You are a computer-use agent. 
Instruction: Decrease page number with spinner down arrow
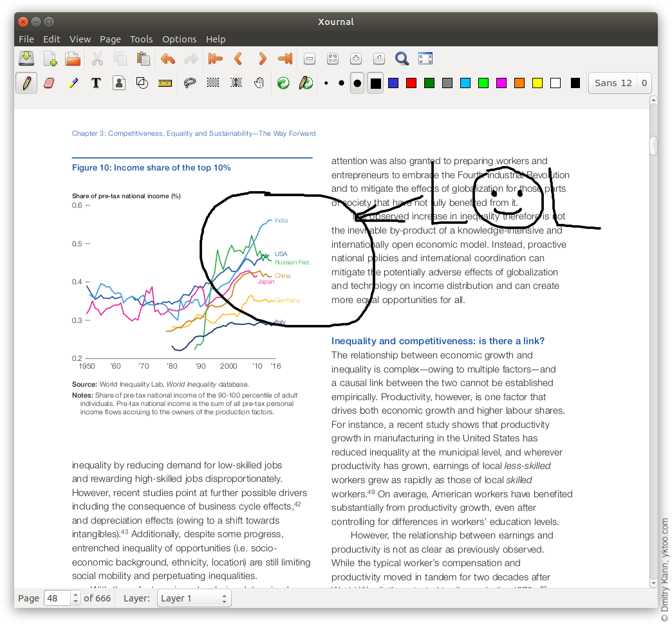point(75,602)
